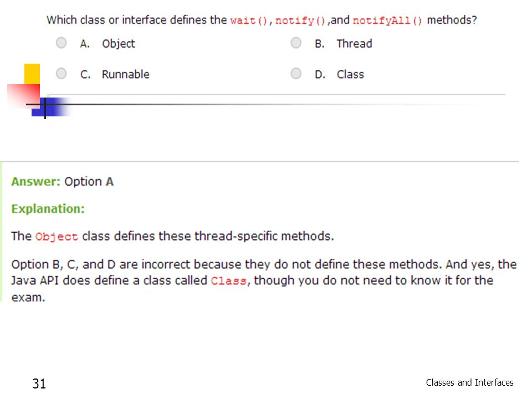Click the "Runnable" answer label text
Viewport: 532px width, 399px height.
(x=126, y=74)
